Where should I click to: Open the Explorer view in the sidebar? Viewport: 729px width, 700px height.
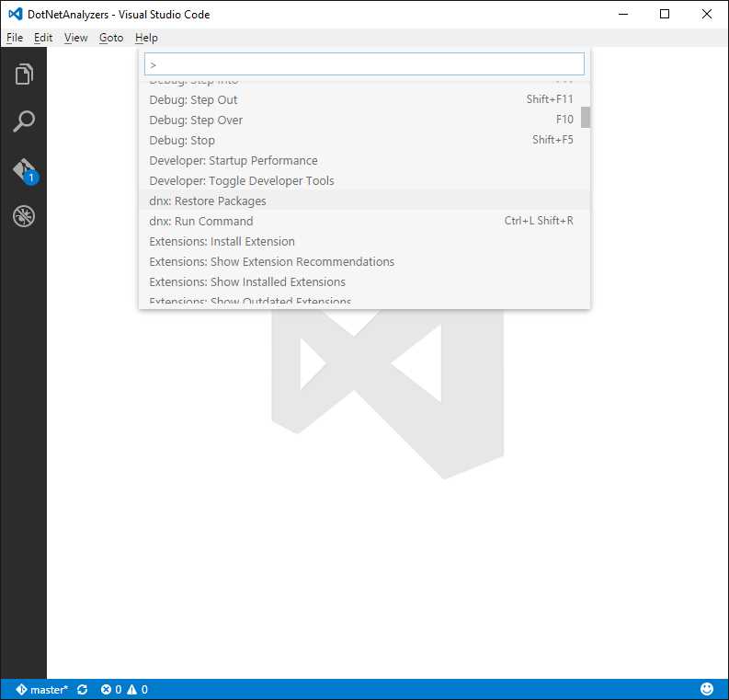[x=24, y=74]
